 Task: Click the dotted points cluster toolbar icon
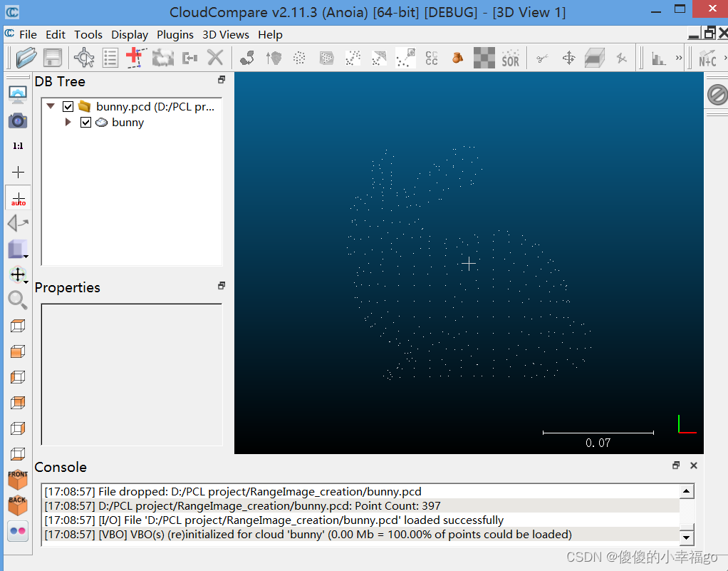(x=299, y=58)
